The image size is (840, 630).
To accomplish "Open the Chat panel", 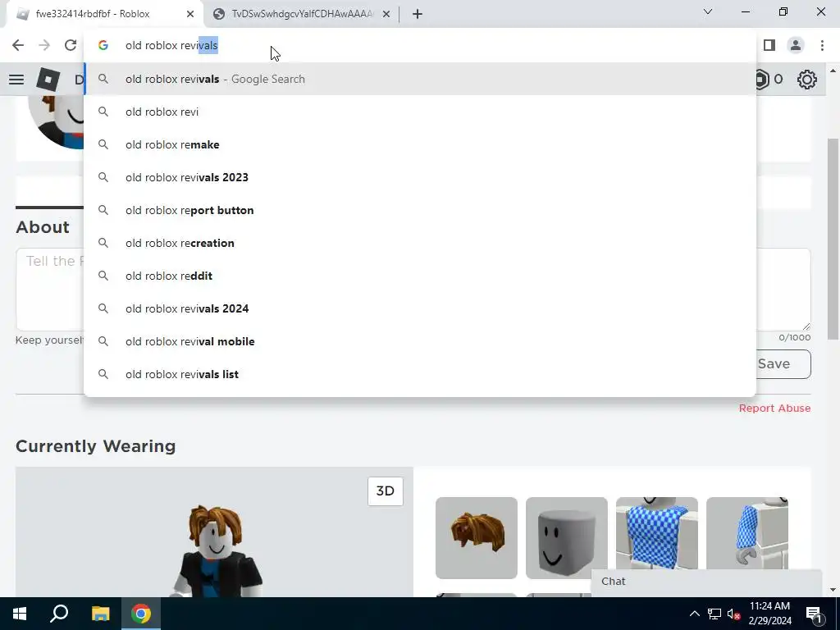I will tap(706, 582).
